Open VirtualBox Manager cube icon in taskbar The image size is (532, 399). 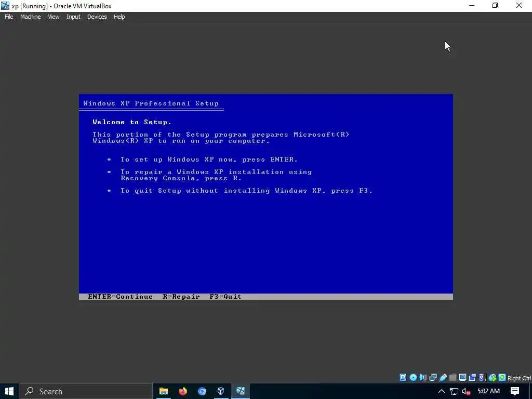(221, 391)
